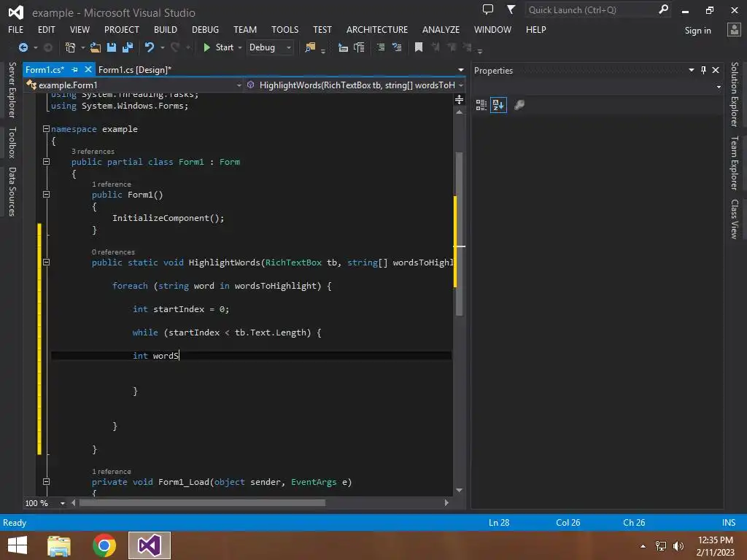
Task: Open File Explorer from taskbar
Action: (x=59, y=545)
